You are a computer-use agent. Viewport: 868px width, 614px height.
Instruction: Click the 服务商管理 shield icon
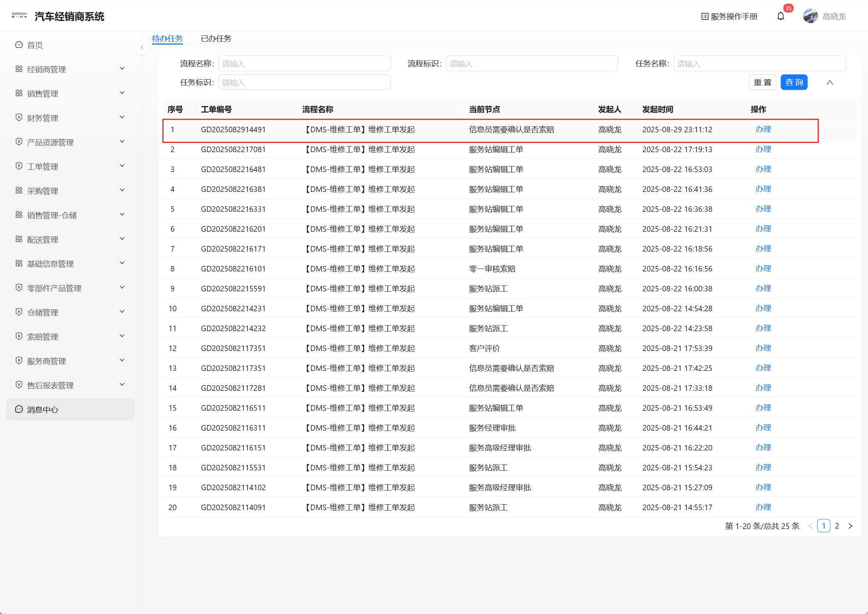19,361
